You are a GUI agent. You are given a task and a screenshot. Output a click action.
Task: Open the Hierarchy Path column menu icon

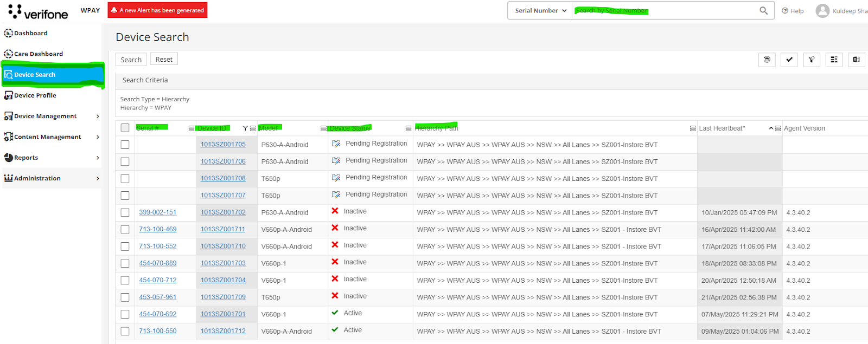pos(693,128)
